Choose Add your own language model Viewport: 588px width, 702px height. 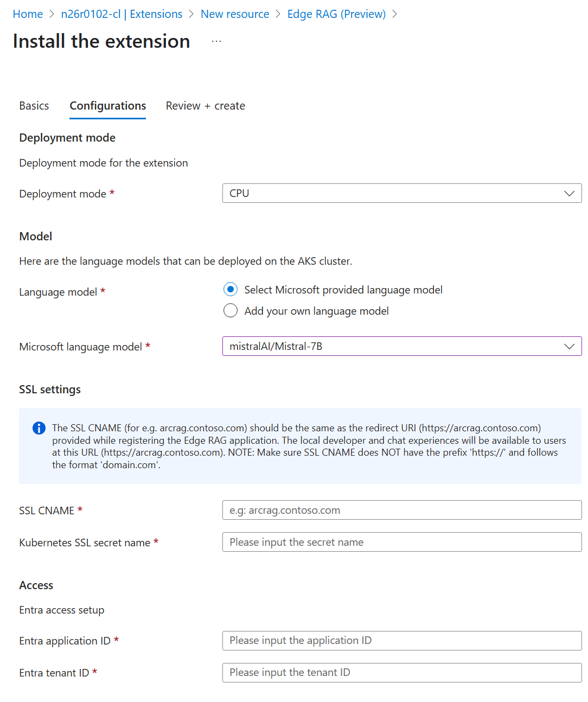point(231,311)
